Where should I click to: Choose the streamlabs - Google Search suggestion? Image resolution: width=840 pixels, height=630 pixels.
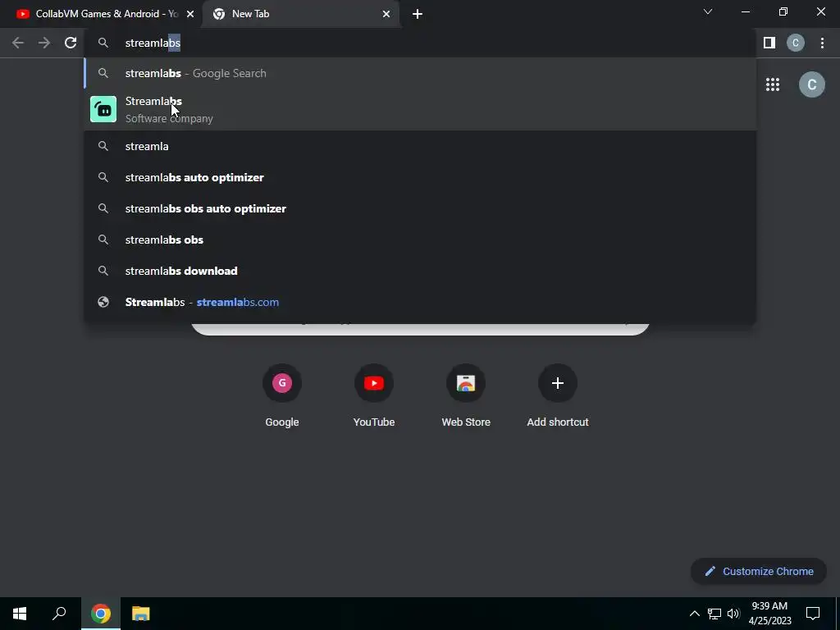[420, 73]
